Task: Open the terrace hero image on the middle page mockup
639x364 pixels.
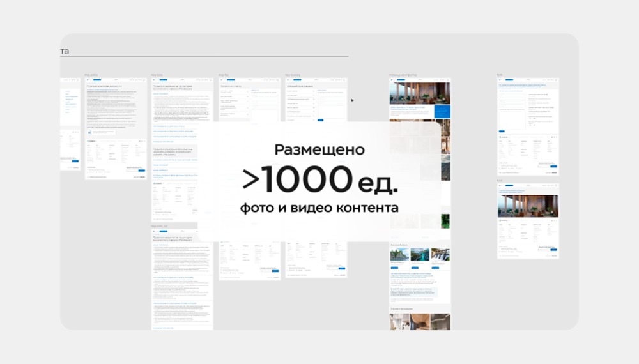Action: point(420,93)
